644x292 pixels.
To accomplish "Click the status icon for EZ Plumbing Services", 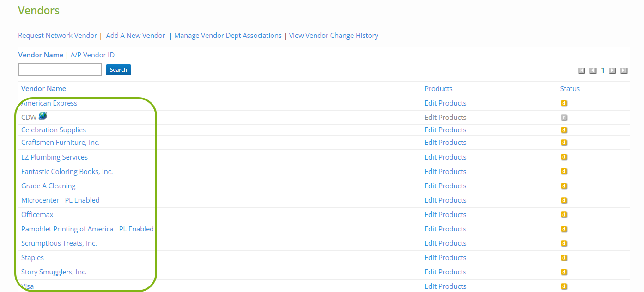I will point(564,157).
